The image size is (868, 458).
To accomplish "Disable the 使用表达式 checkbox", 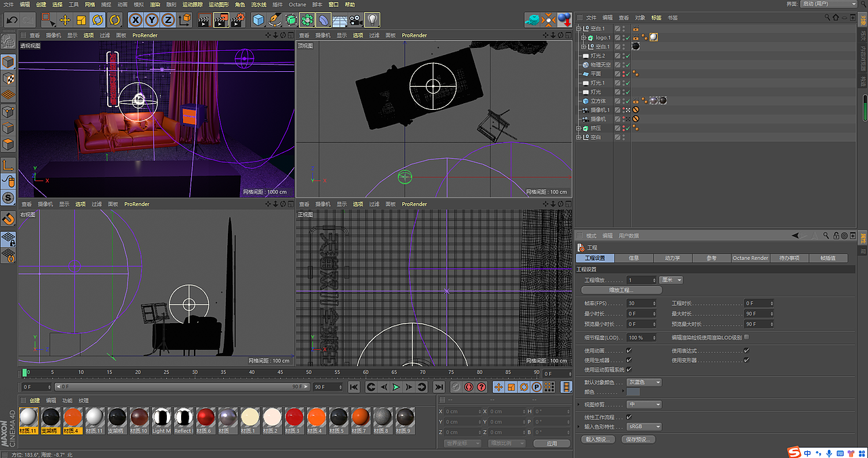I will 746,351.
